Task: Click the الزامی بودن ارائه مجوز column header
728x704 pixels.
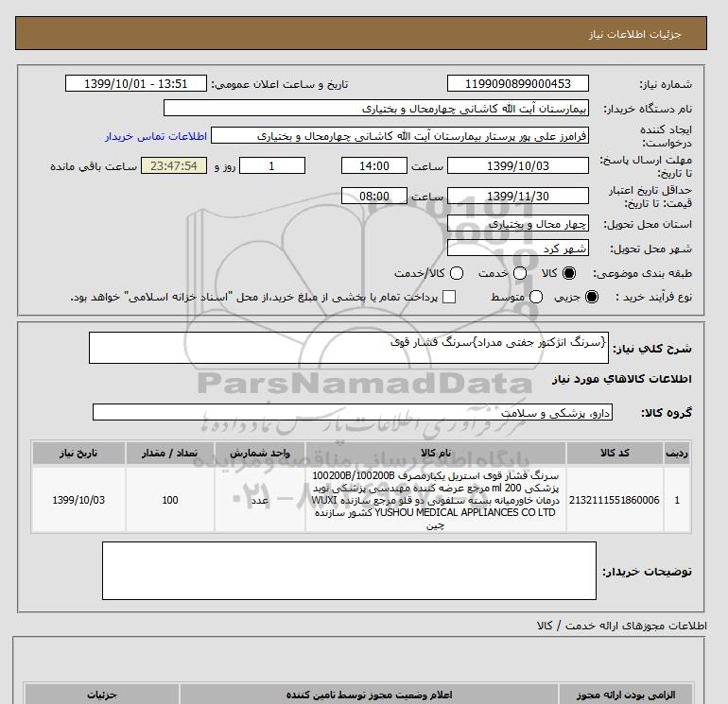Action: (626, 695)
